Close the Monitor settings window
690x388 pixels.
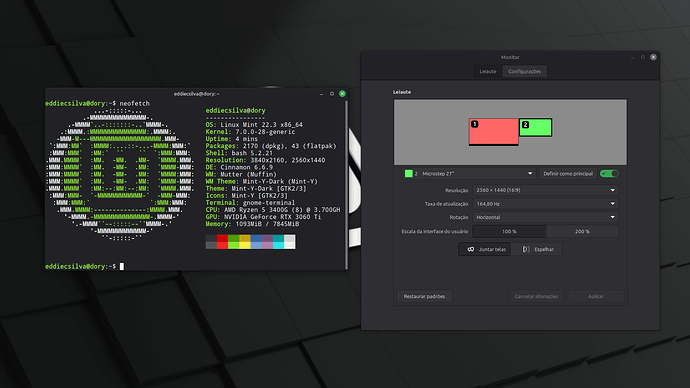point(653,57)
